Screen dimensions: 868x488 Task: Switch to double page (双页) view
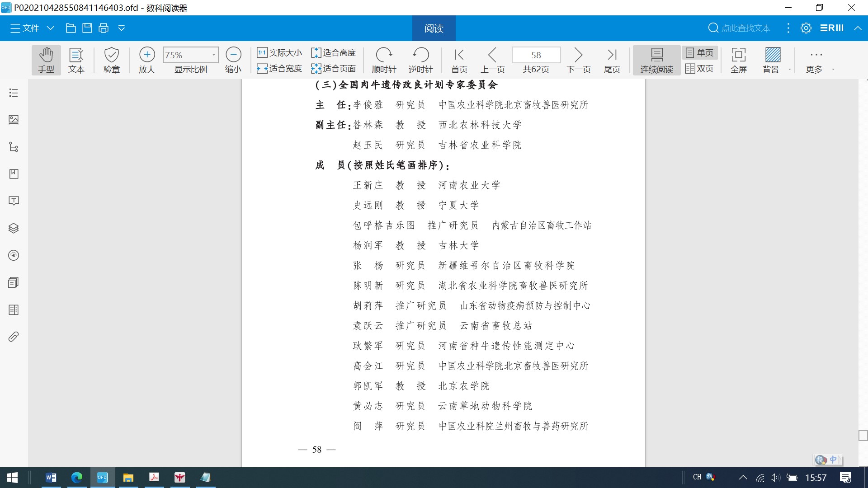699,69
